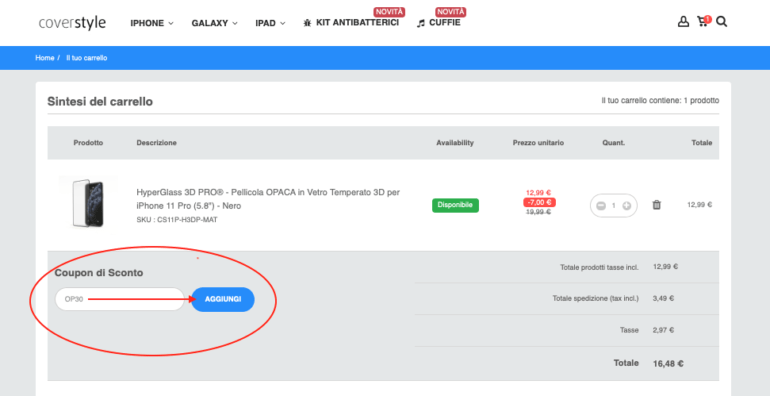Increase quantity with the plus button
The height and width of the screenshot is (396, 770).
click(627, 206)
